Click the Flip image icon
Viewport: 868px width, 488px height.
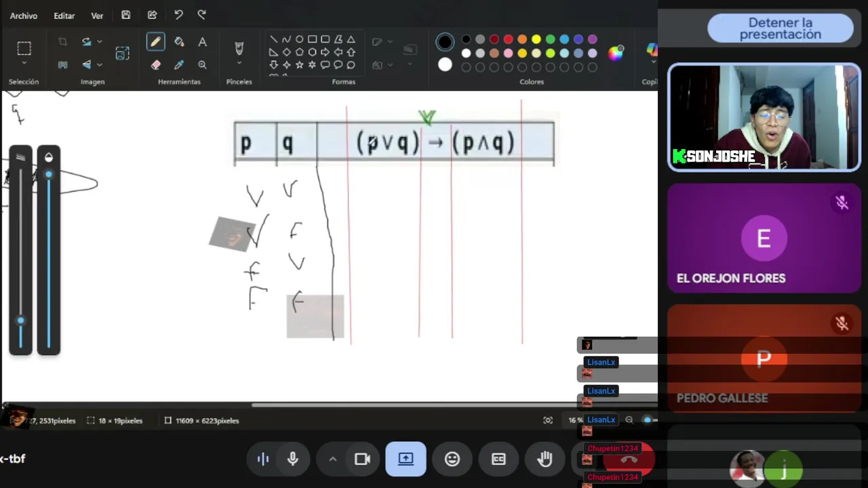86,64
